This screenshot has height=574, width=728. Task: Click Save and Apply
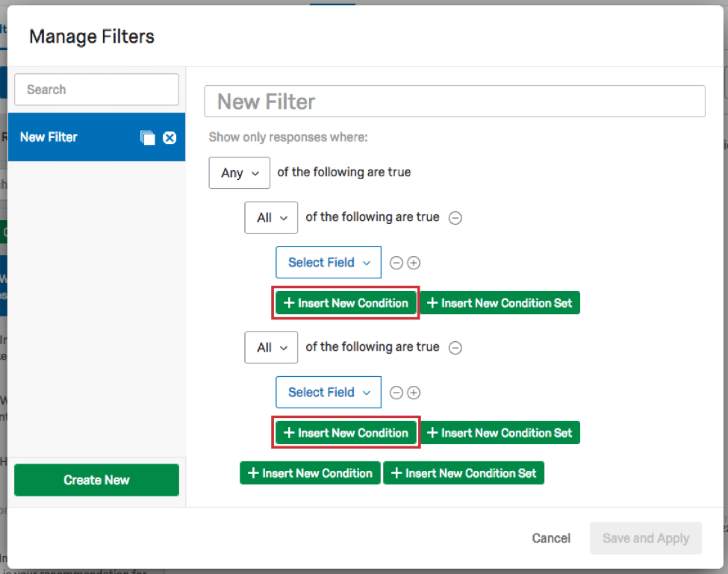[645, 537]
